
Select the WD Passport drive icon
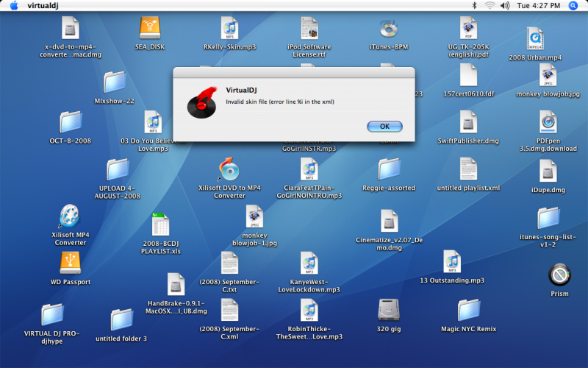71,262
